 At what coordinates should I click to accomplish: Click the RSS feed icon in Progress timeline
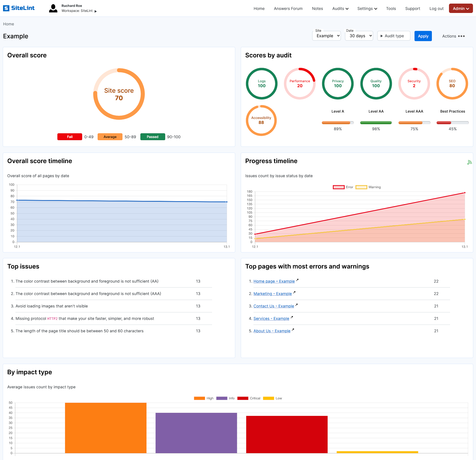click(x=469, y=162)
